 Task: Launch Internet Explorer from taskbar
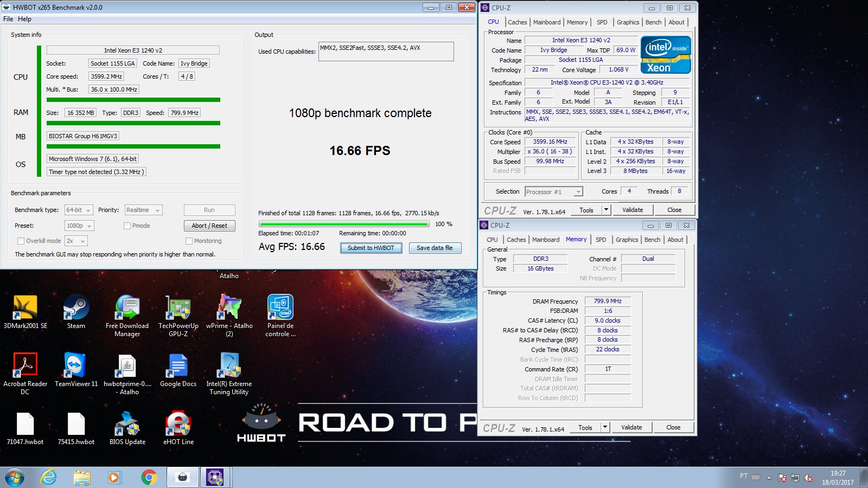pos(49,478)
